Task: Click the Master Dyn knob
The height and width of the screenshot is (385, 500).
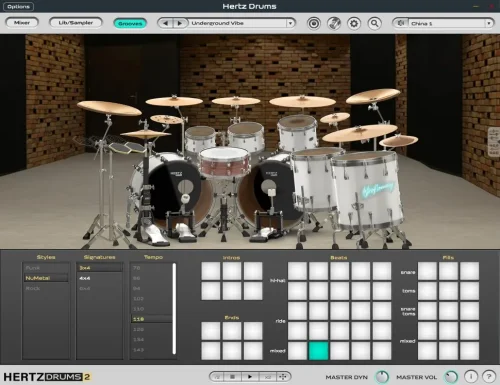Action: 382,377
